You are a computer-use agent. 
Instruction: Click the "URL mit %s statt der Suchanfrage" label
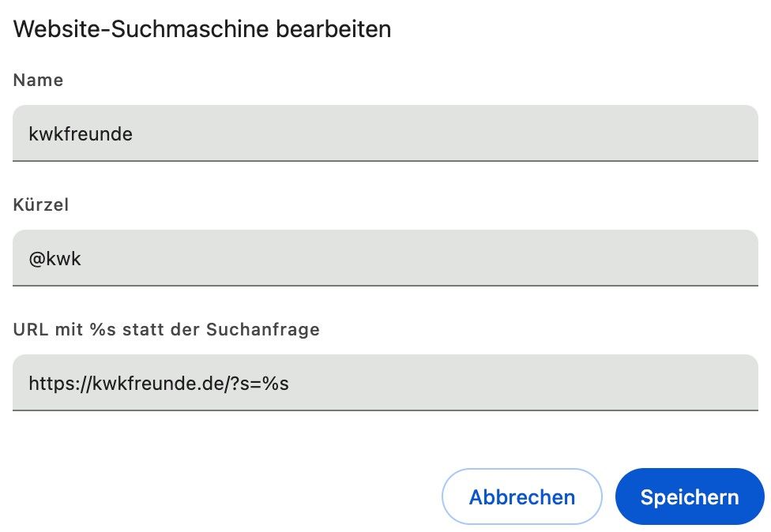[166, 330]
